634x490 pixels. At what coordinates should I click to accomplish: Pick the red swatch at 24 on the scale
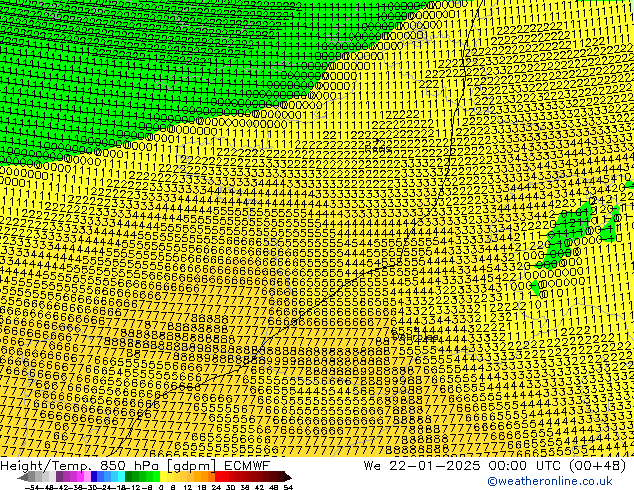coord(218,477)
